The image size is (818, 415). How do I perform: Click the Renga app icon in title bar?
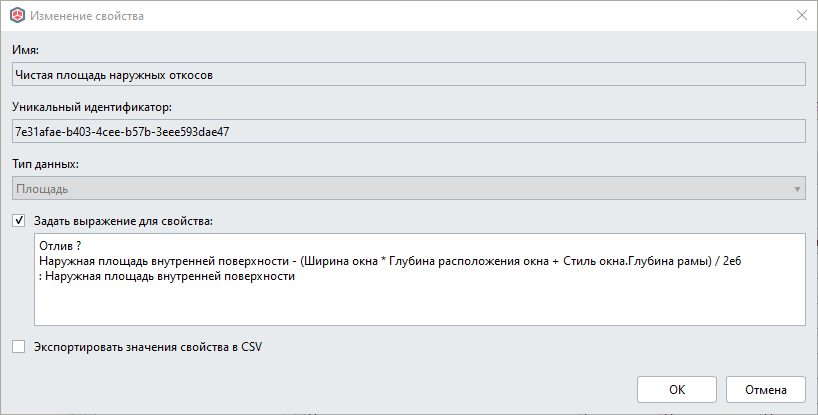coord(18,16)
